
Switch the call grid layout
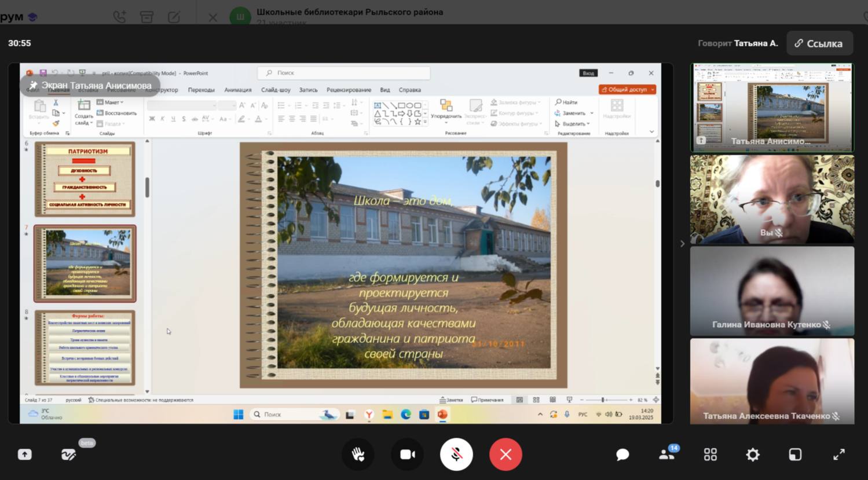click(710, 455)
